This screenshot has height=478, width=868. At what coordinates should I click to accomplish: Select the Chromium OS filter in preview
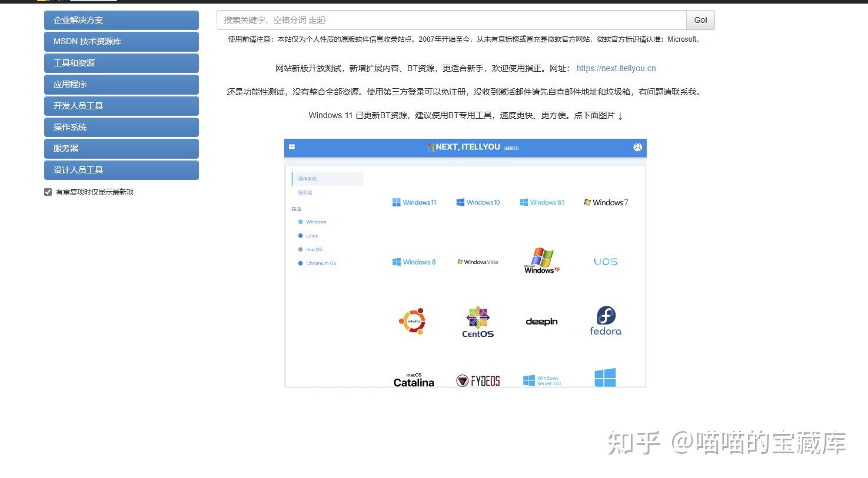pos(317,263)
